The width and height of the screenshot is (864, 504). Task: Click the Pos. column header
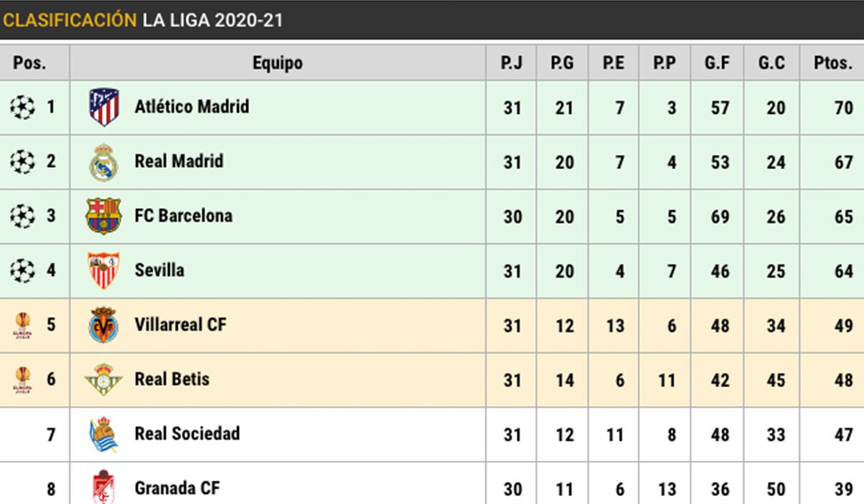(30, 63)
